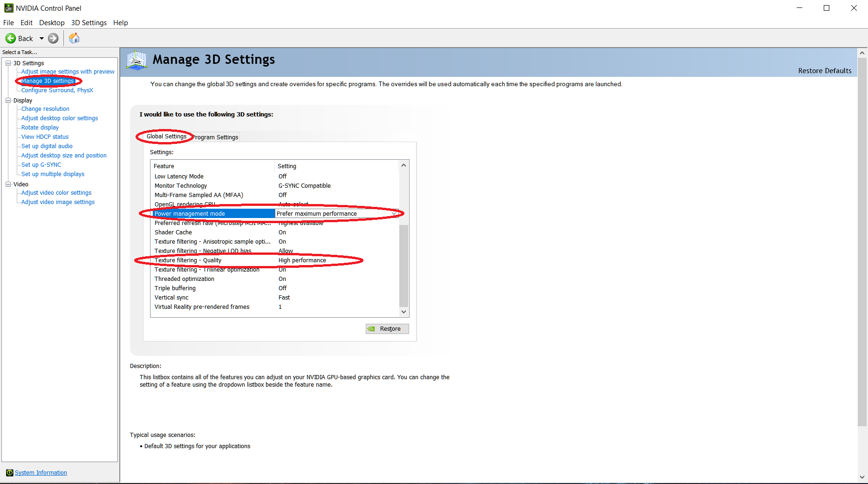Open Configure Surround, PhysX
Screen dimensions: 868x484
57,90
